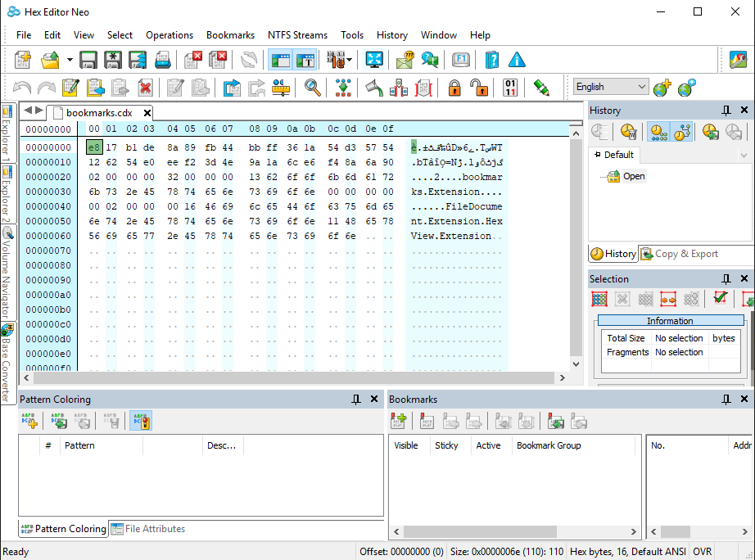Close the current file with the red X page icon
Image resolution: width=755 pixels, height=560 pixels.
(x=193, y=60)
